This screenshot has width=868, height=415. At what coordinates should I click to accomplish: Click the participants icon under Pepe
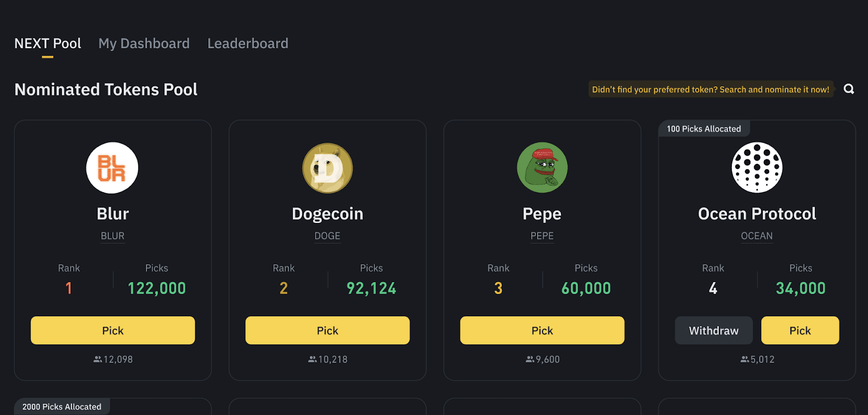point(528,359)
